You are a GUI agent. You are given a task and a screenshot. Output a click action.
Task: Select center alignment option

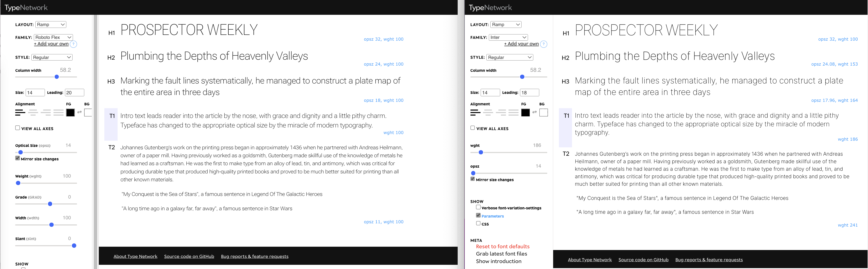[33, 113]
